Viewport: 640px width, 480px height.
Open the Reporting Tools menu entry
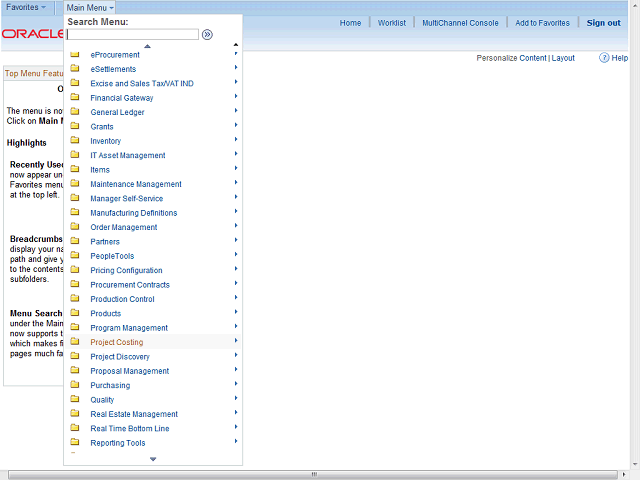point(118,443)
